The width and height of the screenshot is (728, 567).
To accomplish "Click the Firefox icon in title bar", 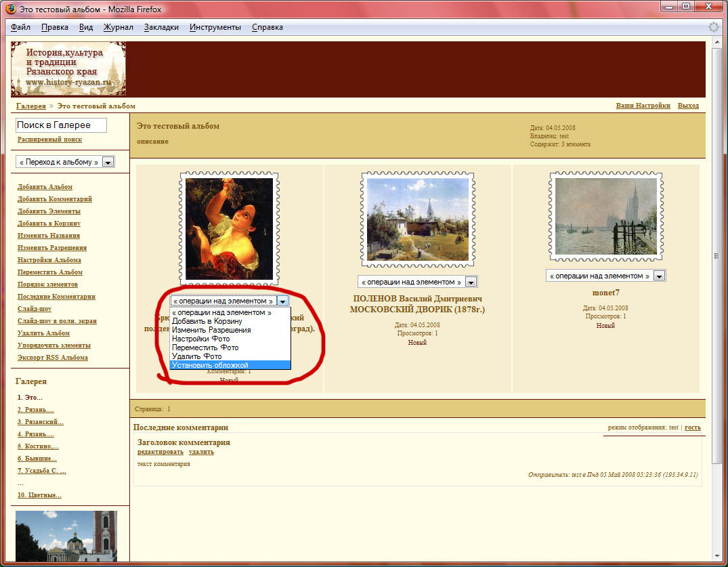I will (10, 9).
